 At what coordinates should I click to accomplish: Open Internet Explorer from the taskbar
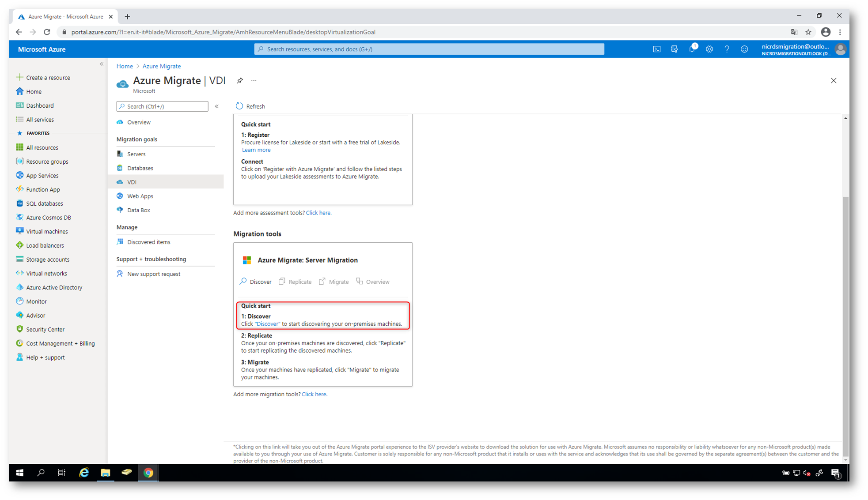83,473
